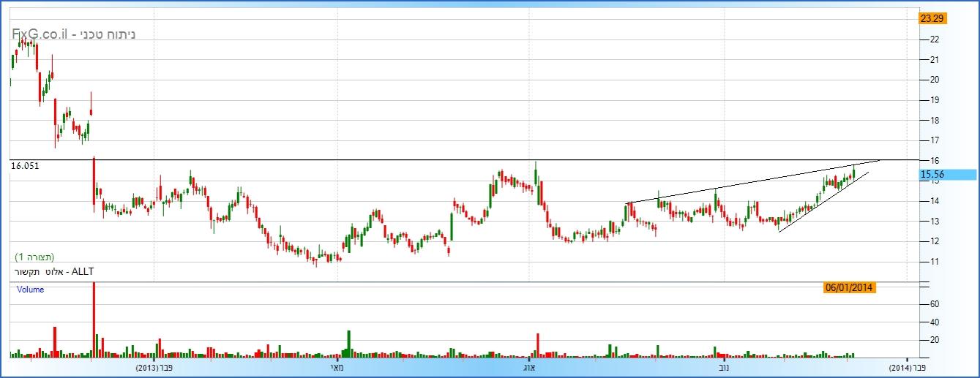
Task: Select the orange 23.29 price tag
Action: point(932,18)
